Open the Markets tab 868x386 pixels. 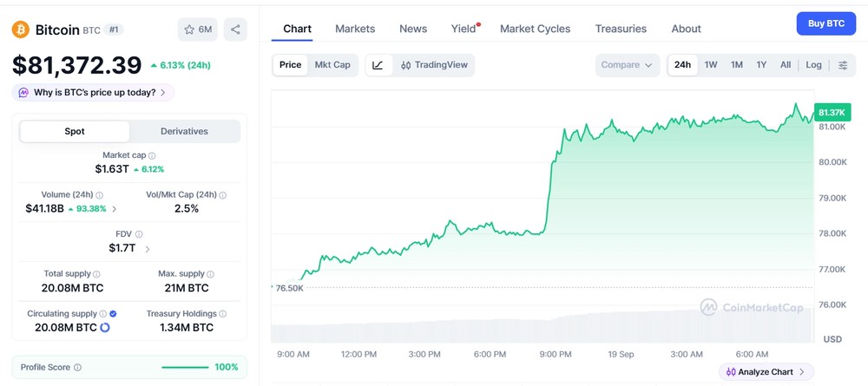355,29
